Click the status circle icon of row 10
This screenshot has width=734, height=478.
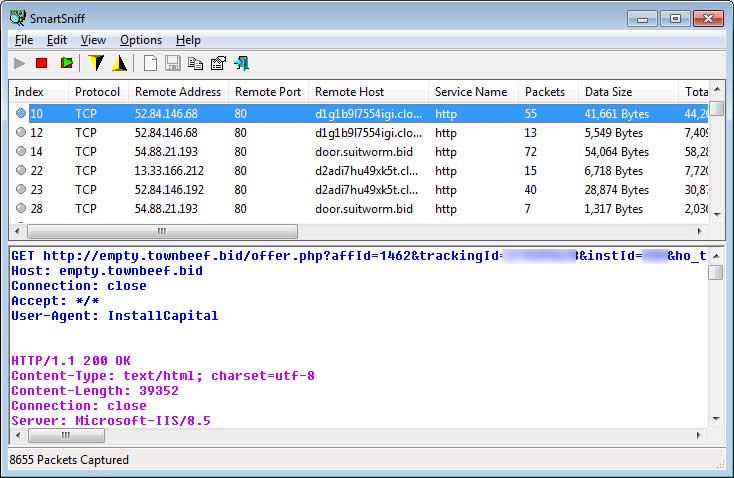pos(21,113)
